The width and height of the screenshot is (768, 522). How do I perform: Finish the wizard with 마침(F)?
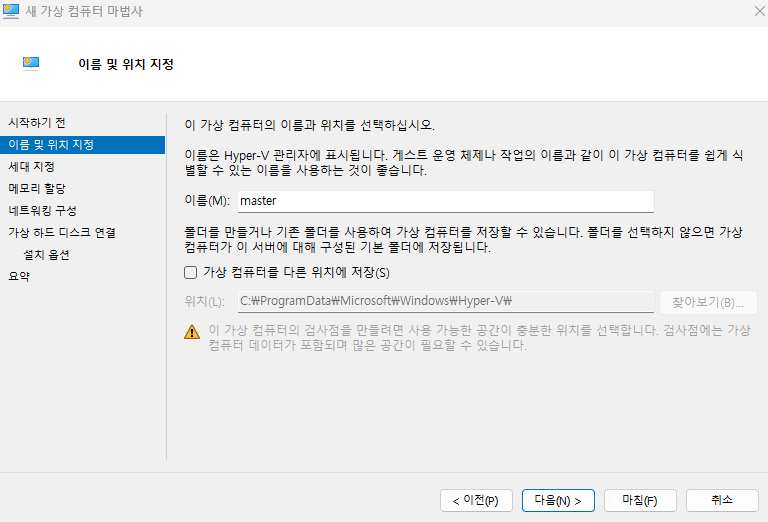tap(640, 500)
